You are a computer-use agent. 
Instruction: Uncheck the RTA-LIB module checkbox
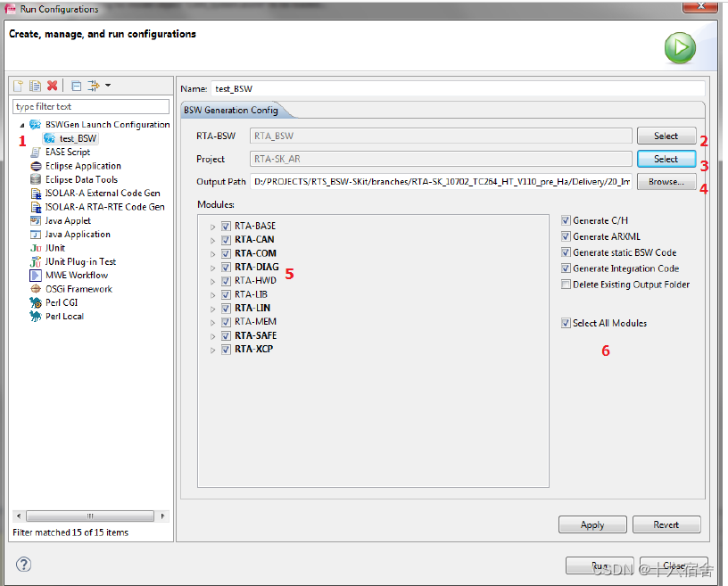pos(226,295)
